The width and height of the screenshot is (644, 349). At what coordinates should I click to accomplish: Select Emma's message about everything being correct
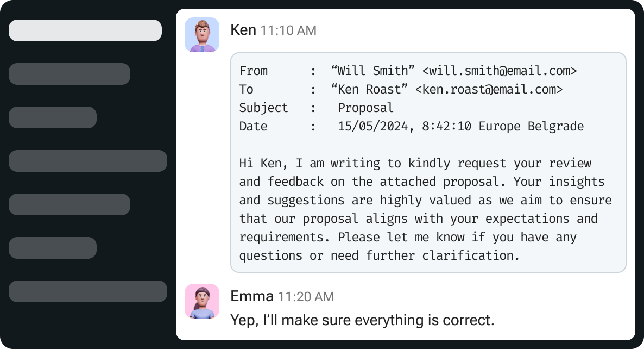point(362,320)
